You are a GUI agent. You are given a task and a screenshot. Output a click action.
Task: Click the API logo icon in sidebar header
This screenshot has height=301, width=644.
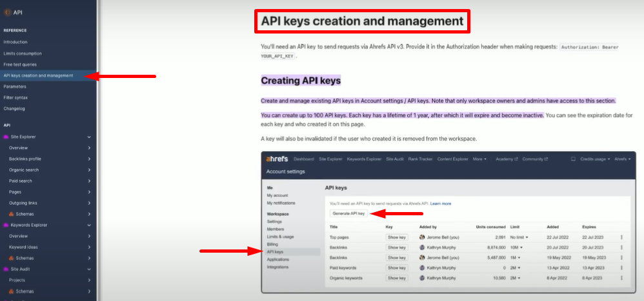coord(7,12)
